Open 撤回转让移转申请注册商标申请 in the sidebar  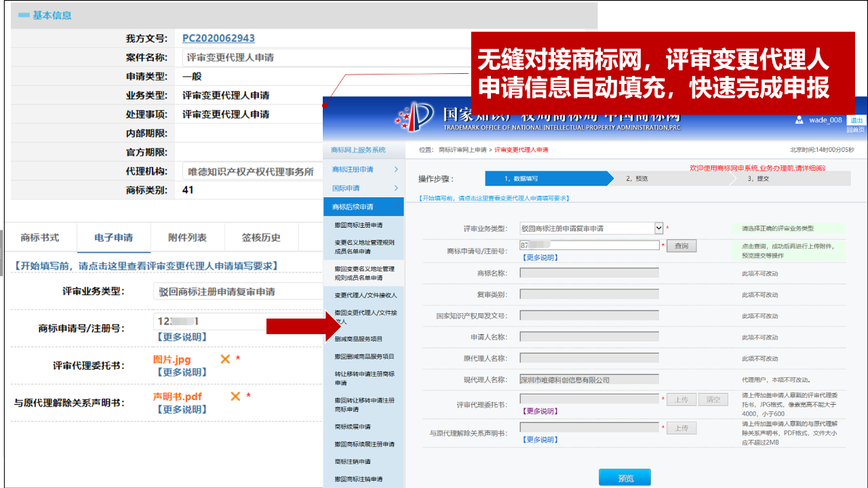click(363, 405)
